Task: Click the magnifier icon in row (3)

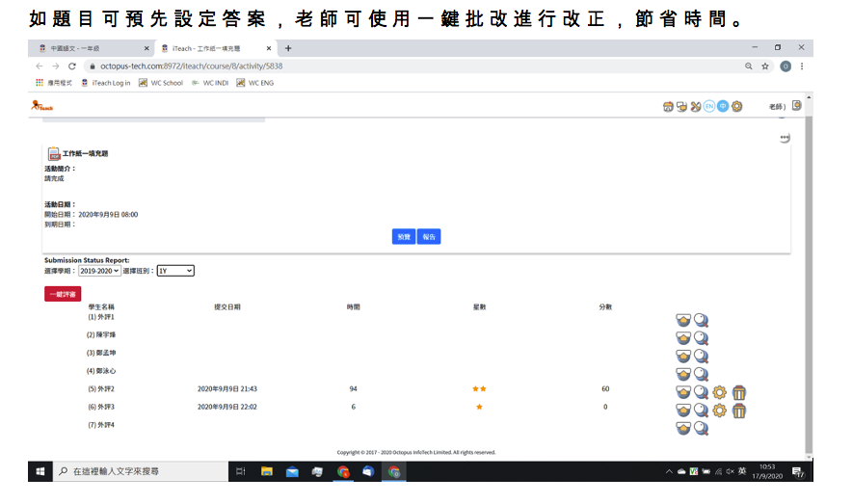Action: coord(701,357)
